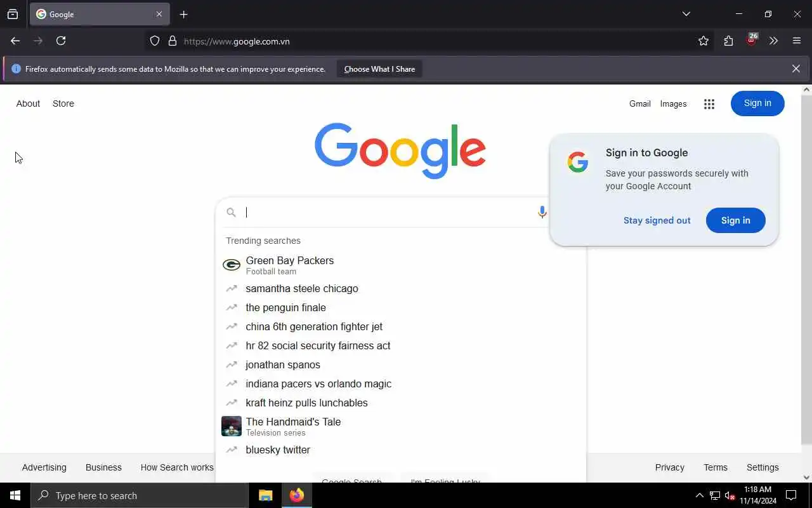Click the page vertical scrollbar
Image resolution: width=812 pixels, height=508 pixels.
806,270
